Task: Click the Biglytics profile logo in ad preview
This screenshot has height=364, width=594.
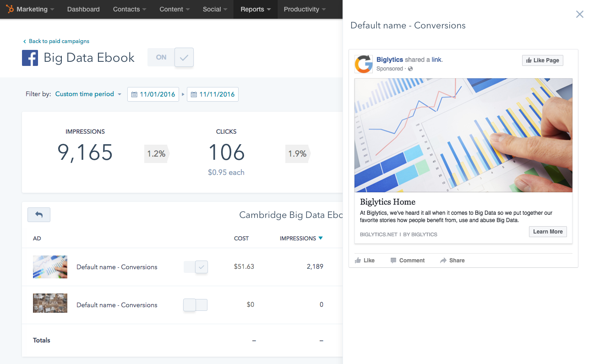Action: pos(364,64)
